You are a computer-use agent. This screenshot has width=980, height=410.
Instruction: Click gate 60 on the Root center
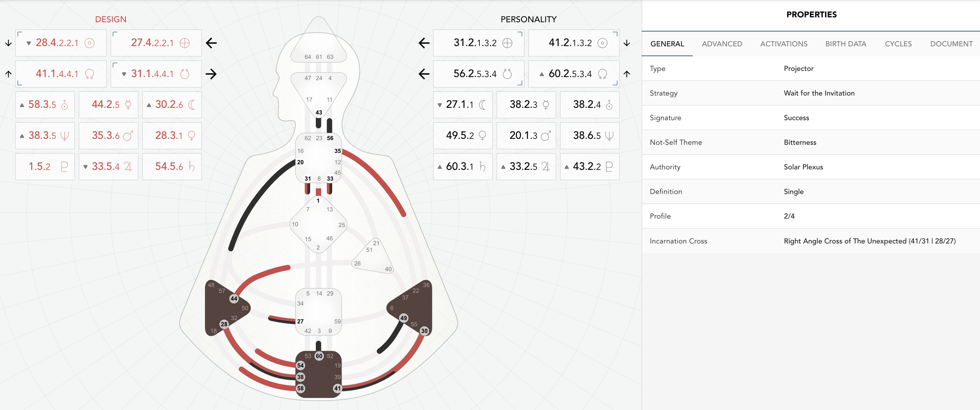pyautogui.click(x=319, y=356)
